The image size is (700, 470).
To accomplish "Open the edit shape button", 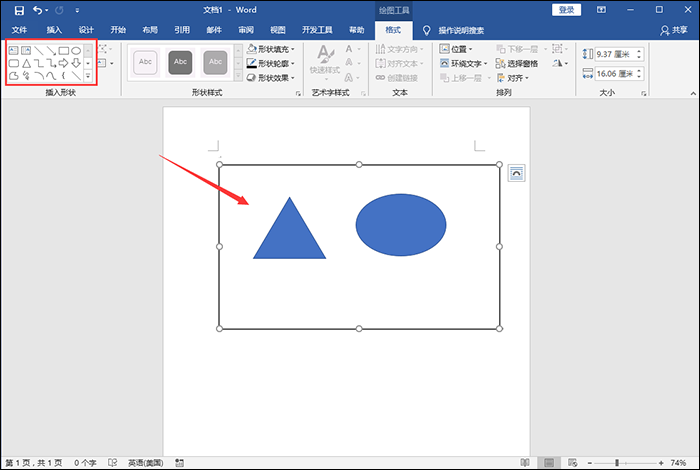I will (104, 49).
